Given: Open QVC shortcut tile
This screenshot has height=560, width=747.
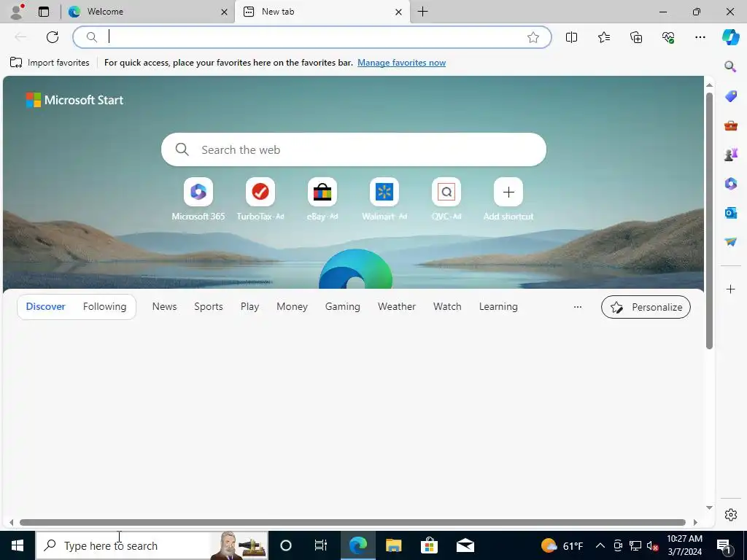Looking at the screenshot, I should 446,192.
